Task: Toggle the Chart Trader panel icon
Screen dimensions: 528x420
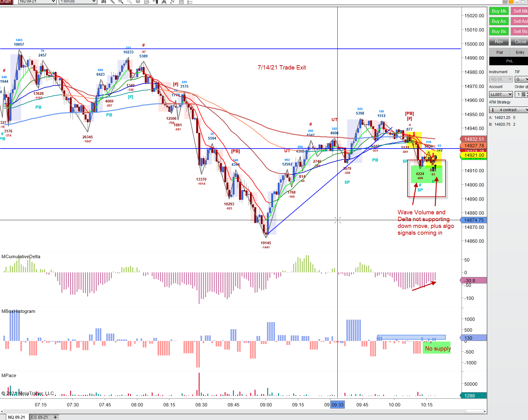Action: (x=155, y=2)
